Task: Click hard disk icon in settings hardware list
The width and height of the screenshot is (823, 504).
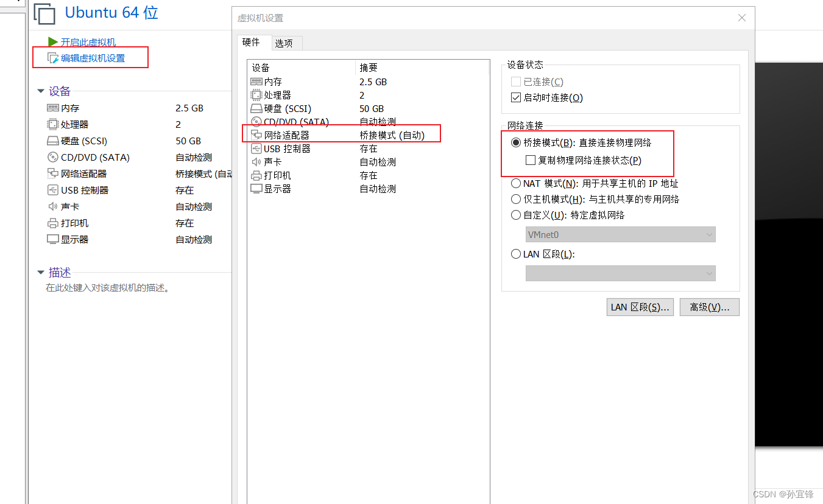Action: coord(256,108)
